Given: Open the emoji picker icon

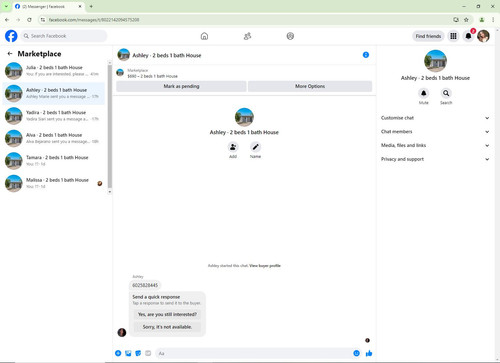Looking at the screenshot, I should 356,353.
